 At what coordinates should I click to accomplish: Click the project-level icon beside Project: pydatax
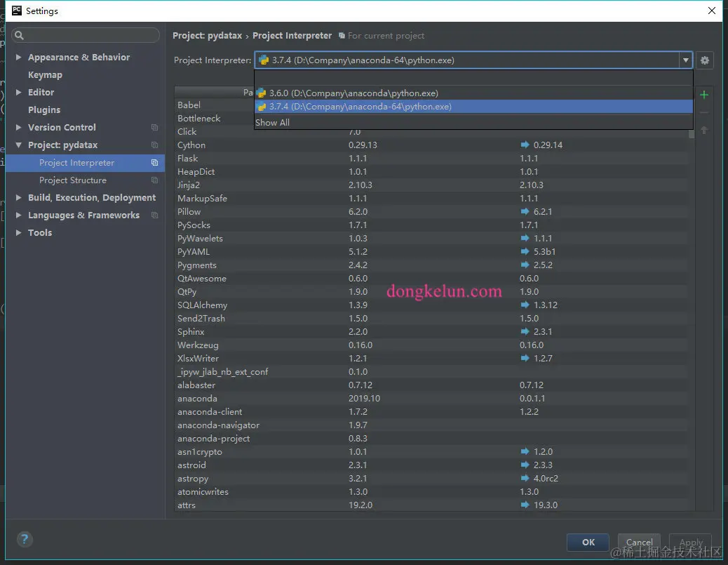(x=154, y=145)
